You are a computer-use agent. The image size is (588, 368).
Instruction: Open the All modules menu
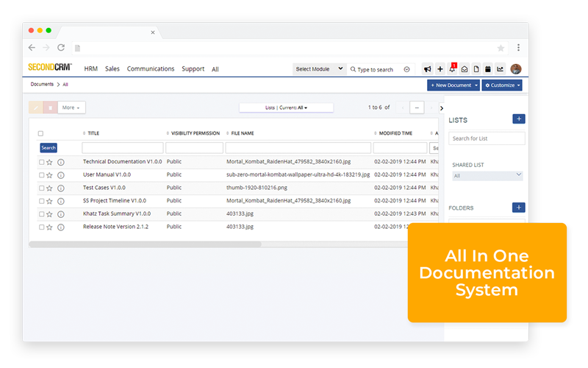click(x=215, y=69)
